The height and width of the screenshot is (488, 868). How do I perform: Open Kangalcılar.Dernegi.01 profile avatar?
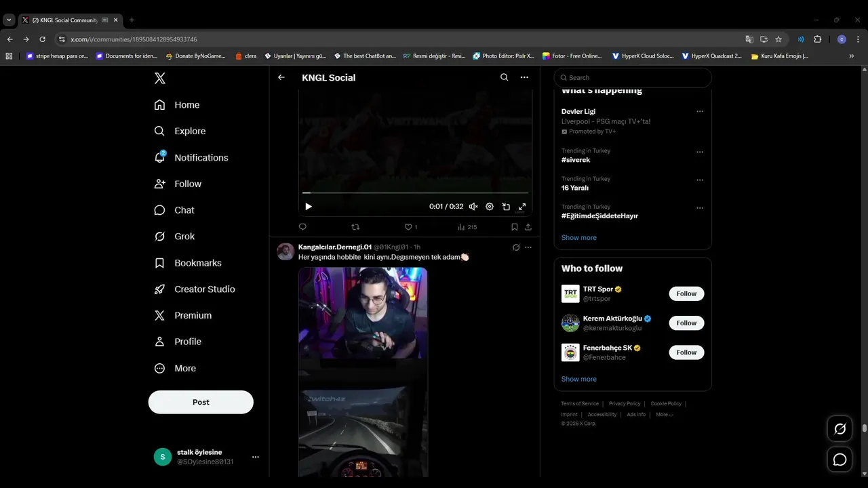click(285, 251)
